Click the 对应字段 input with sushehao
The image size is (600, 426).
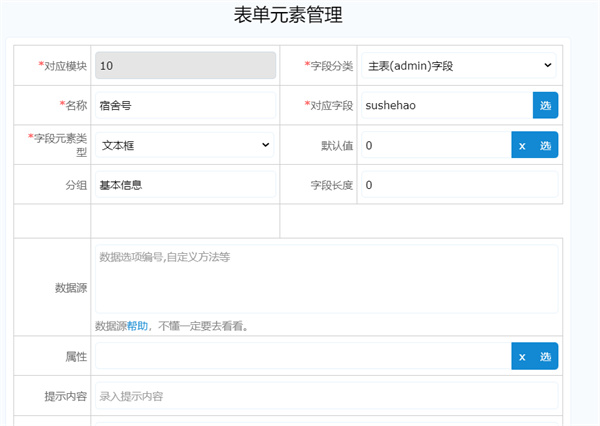click(447, 105)
